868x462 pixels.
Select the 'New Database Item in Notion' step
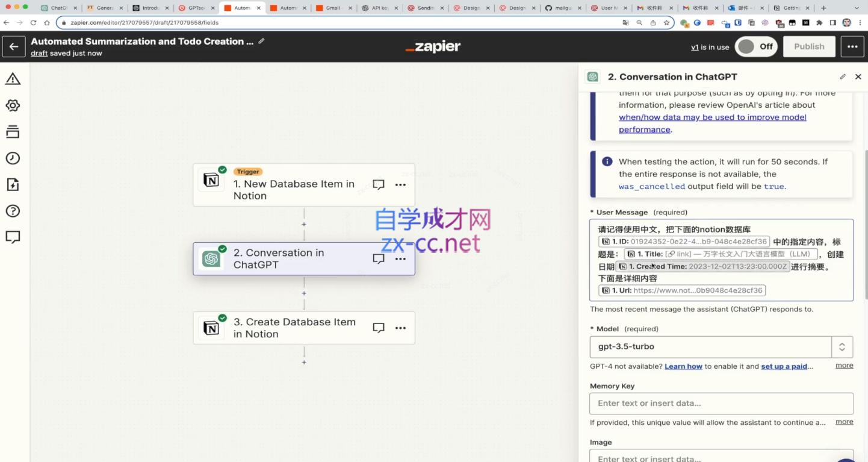point(303,185)
